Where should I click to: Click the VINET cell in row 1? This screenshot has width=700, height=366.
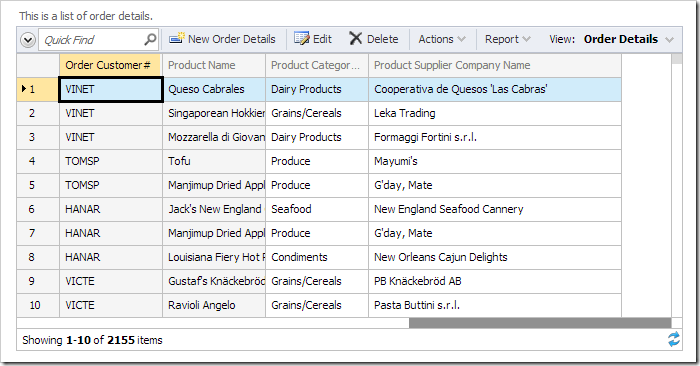(111, 89)
